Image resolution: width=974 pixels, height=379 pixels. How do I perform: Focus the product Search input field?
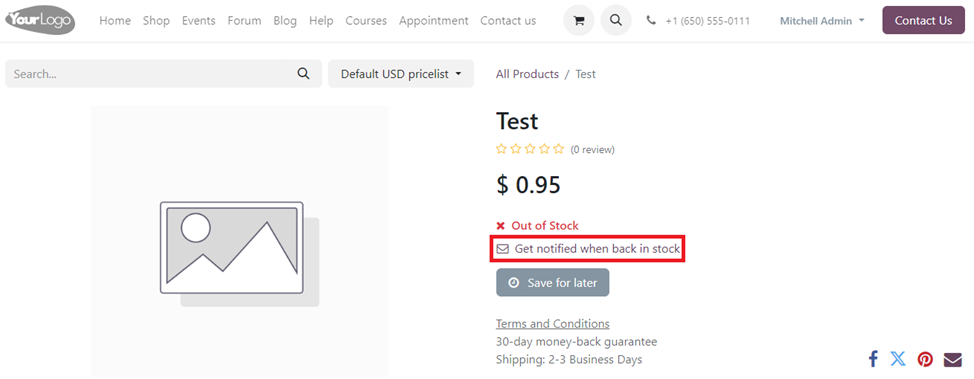pyautogui.click(x=149, y=74)
